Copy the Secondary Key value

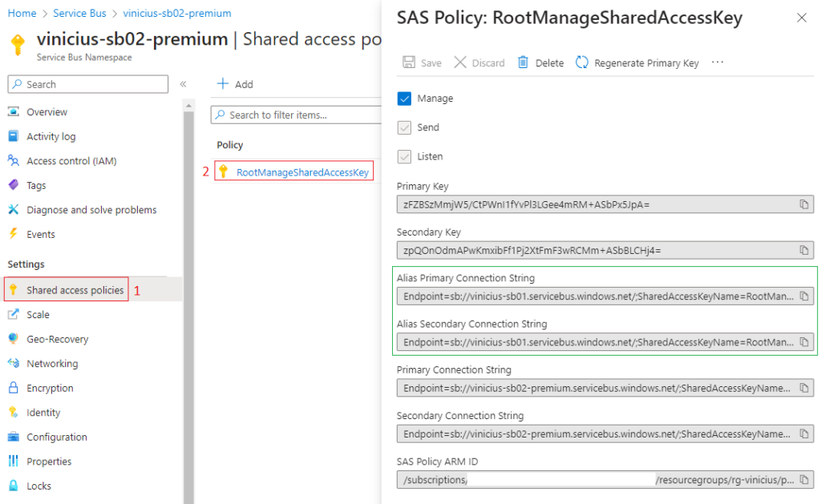coord(803,250)
